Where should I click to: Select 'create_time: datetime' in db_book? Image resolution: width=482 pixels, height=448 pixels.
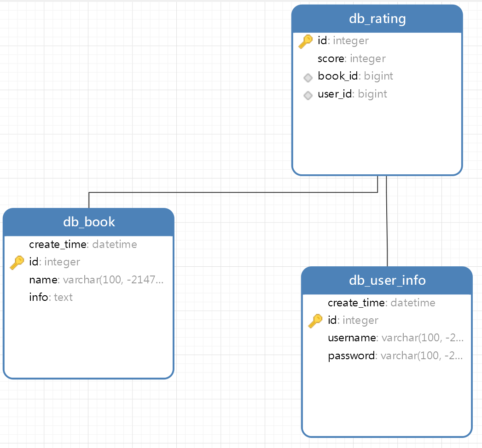click(88, 244)
